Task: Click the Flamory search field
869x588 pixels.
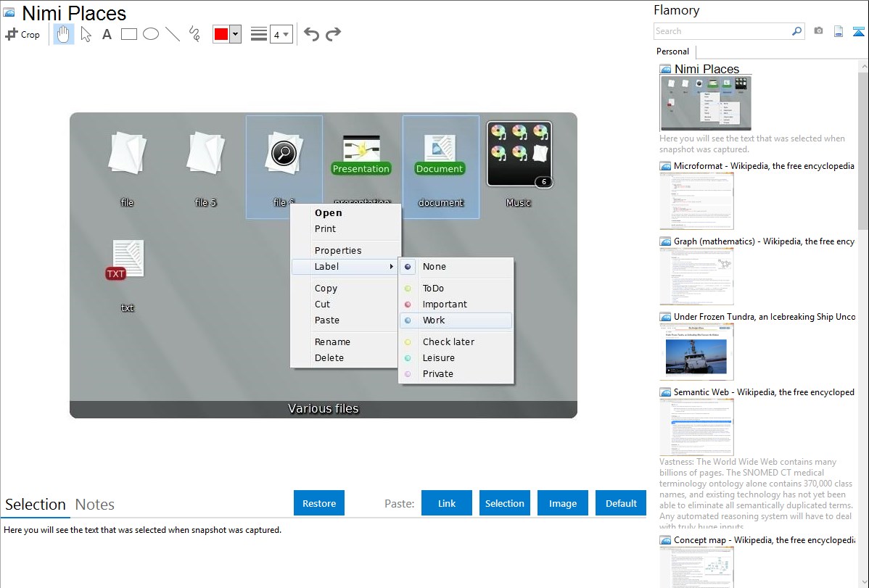Action: pos(722,31)
